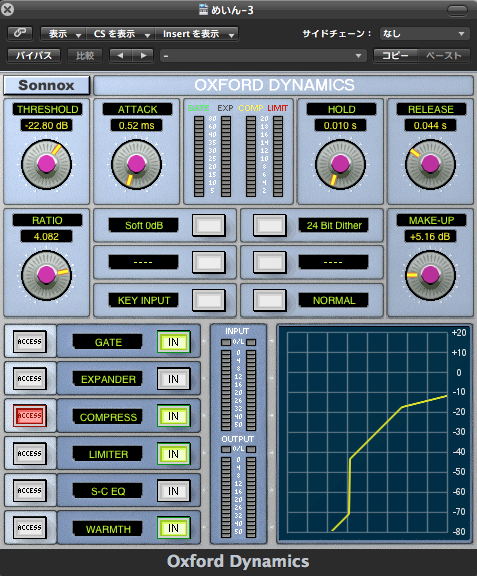
Task: Toggle the LIMITER IN button
Action: click(x=173, y=454)
